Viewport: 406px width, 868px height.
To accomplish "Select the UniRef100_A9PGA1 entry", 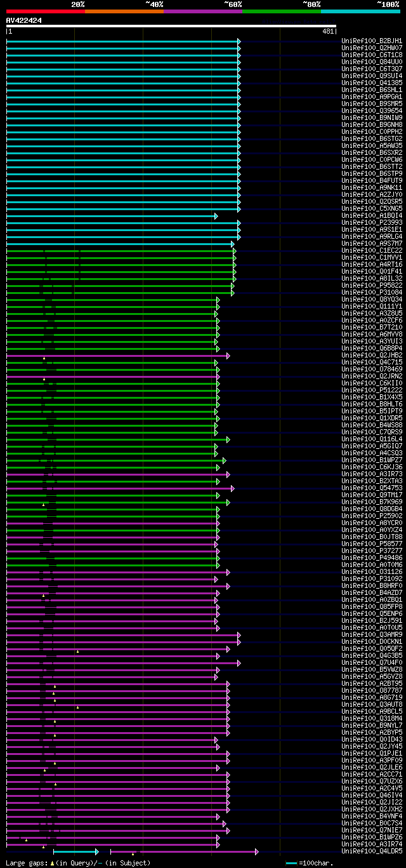I will 372,97.
